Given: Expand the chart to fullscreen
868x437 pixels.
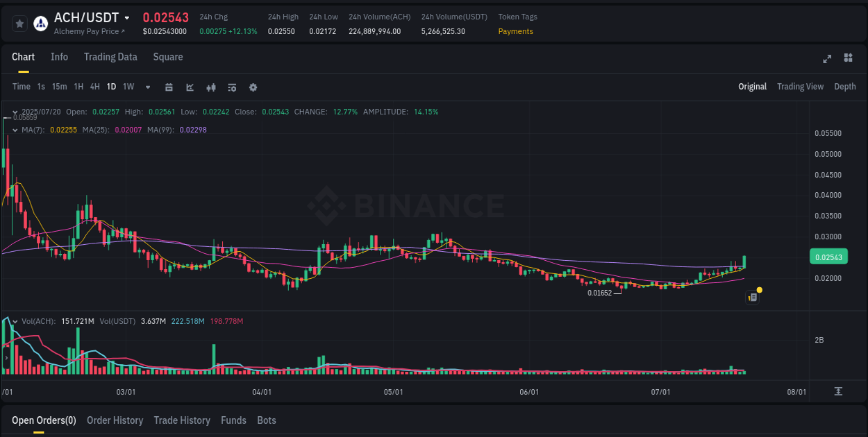Looking at the screenshot, I should 827,59.
